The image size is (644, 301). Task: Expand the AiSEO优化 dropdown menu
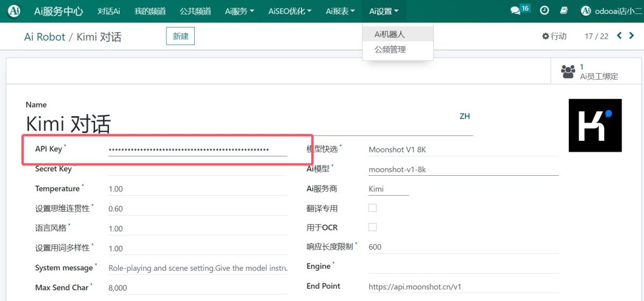[x=290, y=11]
